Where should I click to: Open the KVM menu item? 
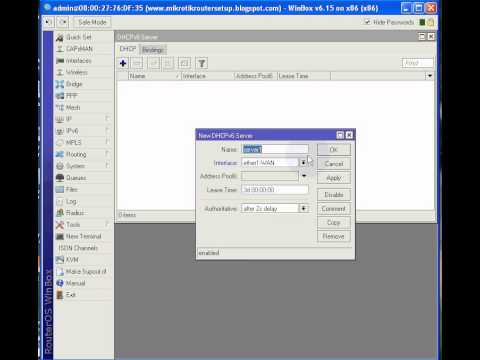coord(72,260)
